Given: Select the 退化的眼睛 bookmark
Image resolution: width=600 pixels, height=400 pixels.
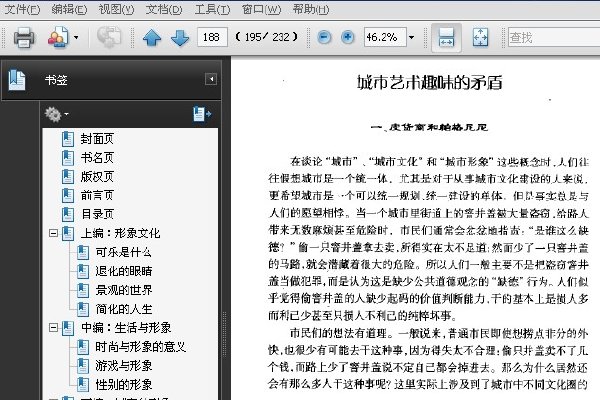Looking at the screenshot, I should 124,271.
